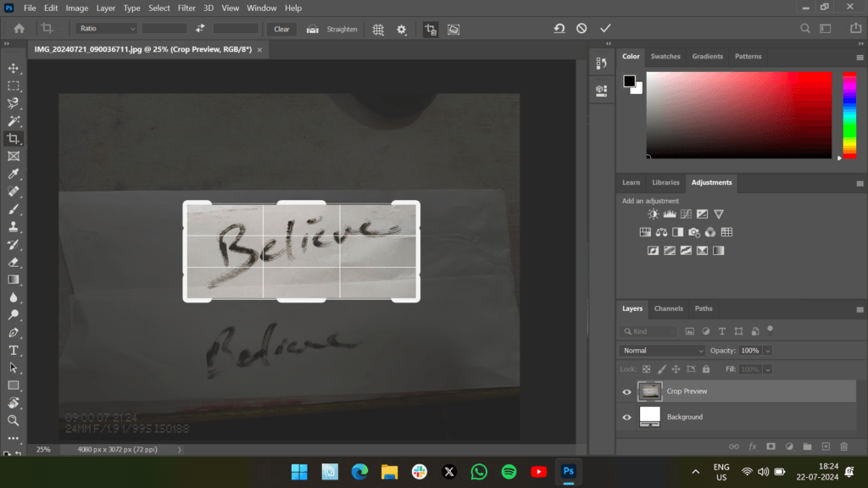Switch to the Channels tab

point(668,308)
